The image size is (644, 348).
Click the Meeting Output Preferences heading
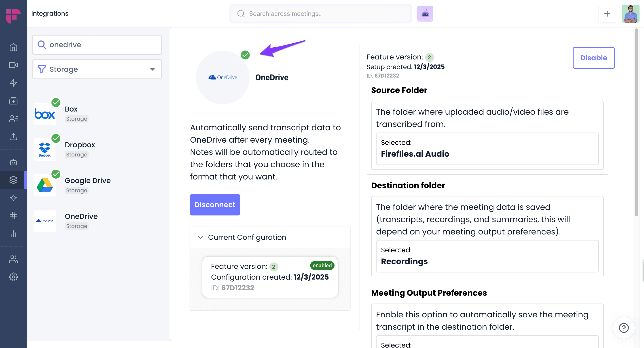click(x=429, y=293)
